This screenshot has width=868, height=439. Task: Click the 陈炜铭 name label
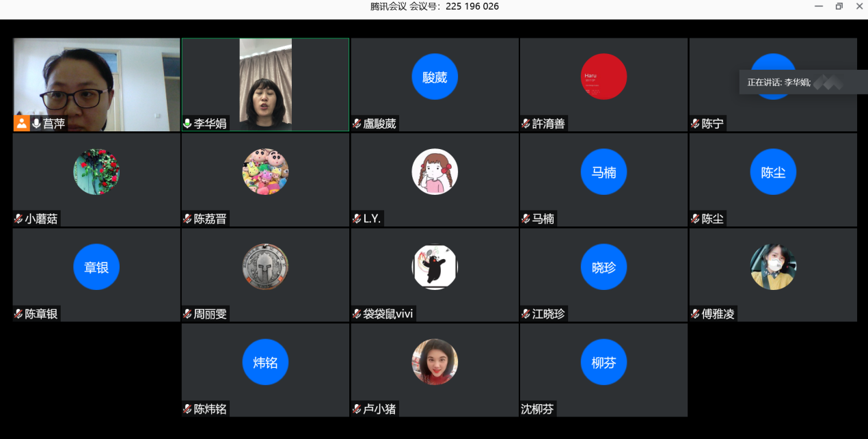click(x=210, y=409)
